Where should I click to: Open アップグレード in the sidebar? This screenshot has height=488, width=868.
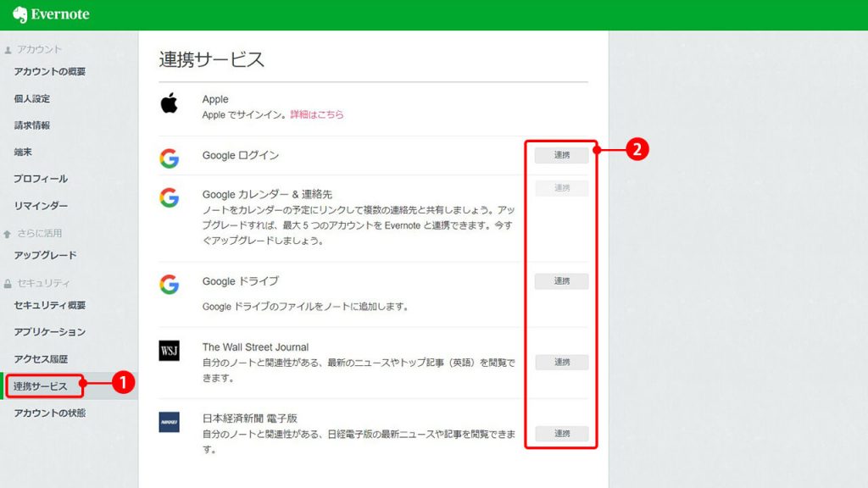(x=46, y=255)
